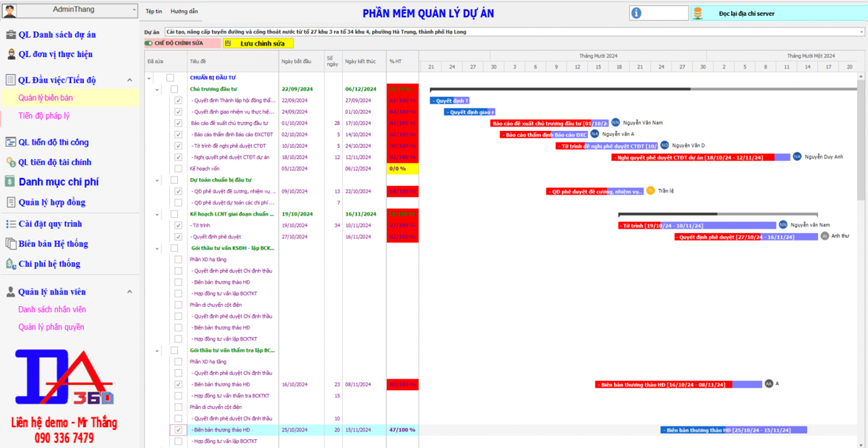Collapse the Gói thầu tư vấn thẩm tra group
This screenshot has width=868, height=448.
[157, 350]
